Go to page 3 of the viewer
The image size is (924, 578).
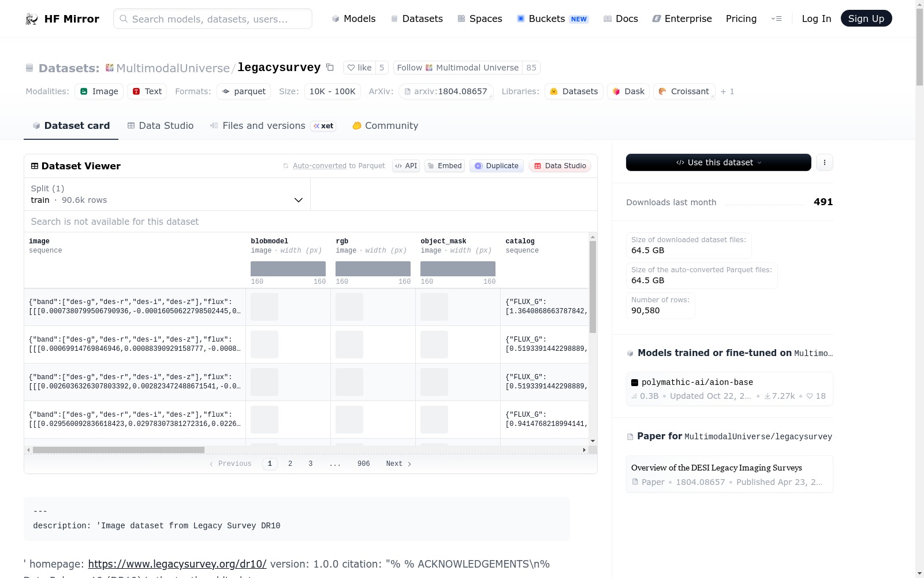coord(311,464)
